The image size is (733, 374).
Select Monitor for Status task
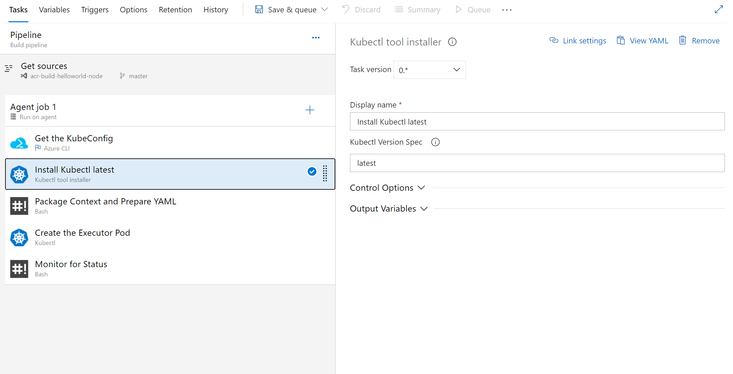pyautogui.click(x=170, y=268)
